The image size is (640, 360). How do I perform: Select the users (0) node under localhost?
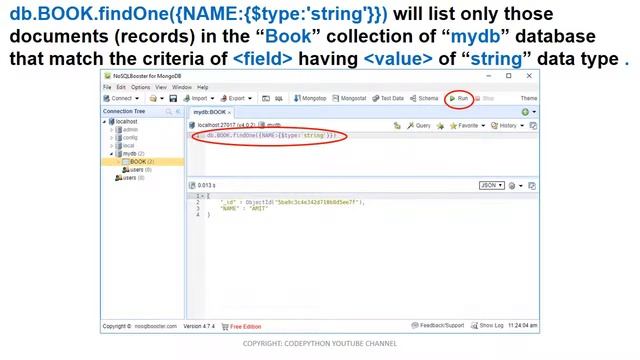(x=130, y=178)
